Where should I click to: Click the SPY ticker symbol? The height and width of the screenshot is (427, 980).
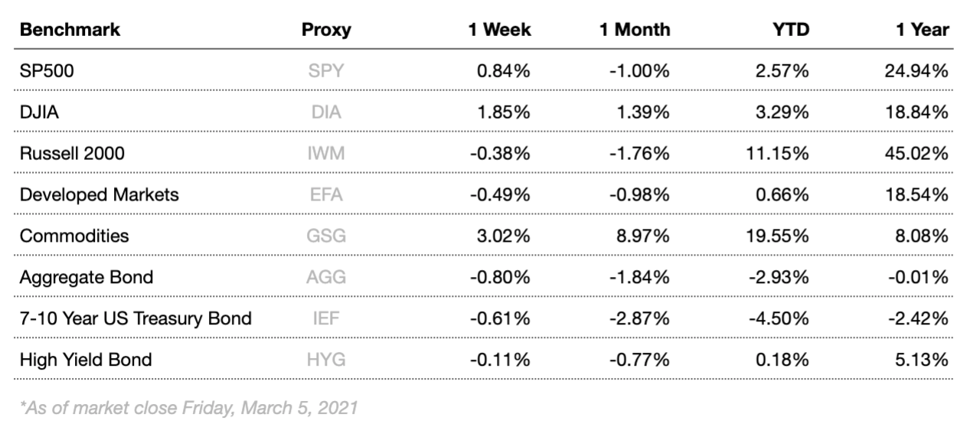[326, 71]
